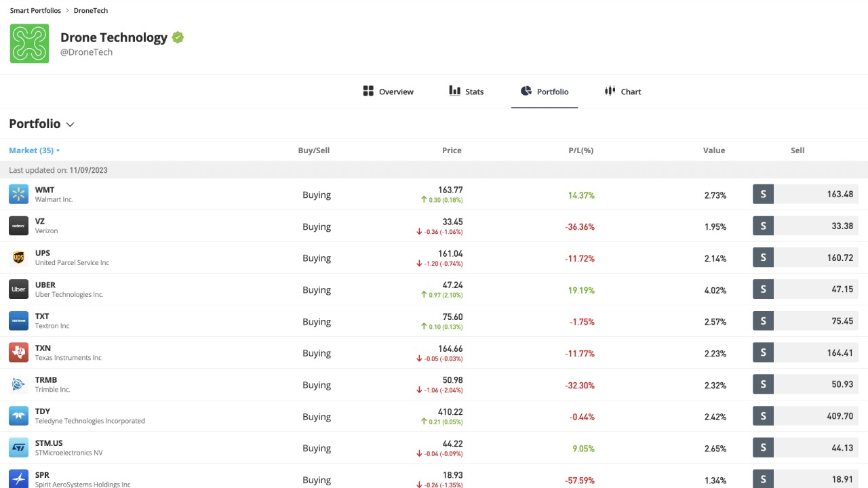Click the Texas Instruments logo icon
This screenshot has height=488, width=868.
click(18, 352)
